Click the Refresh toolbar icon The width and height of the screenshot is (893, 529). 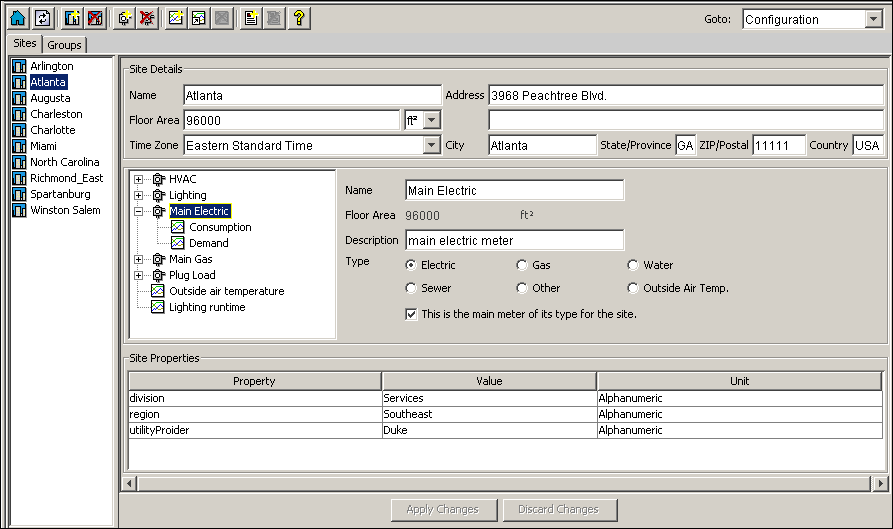(x=42, y=18)
